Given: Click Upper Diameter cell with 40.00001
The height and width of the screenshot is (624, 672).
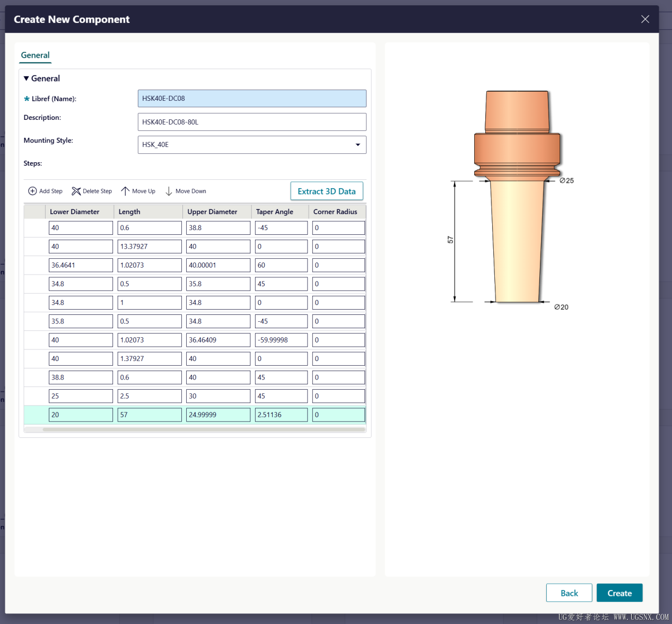Looking at the screenshot, I should click(218, 265).
